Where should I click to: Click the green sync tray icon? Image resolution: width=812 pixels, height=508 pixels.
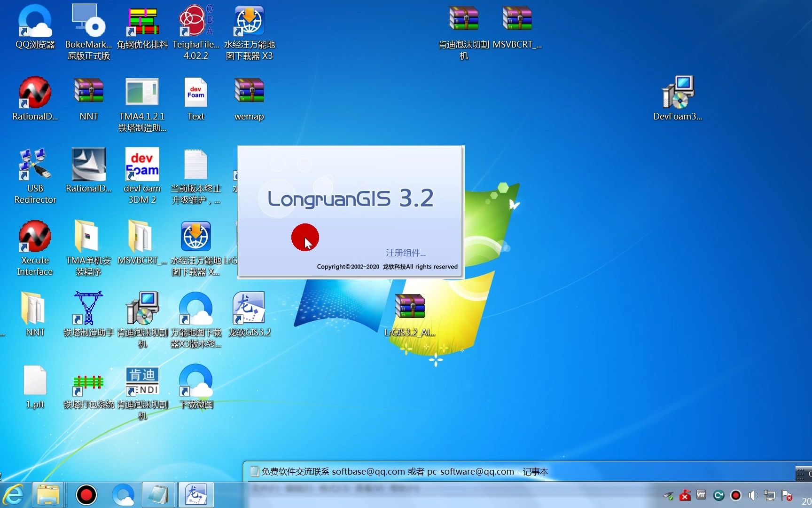click(x=718, y=495)
